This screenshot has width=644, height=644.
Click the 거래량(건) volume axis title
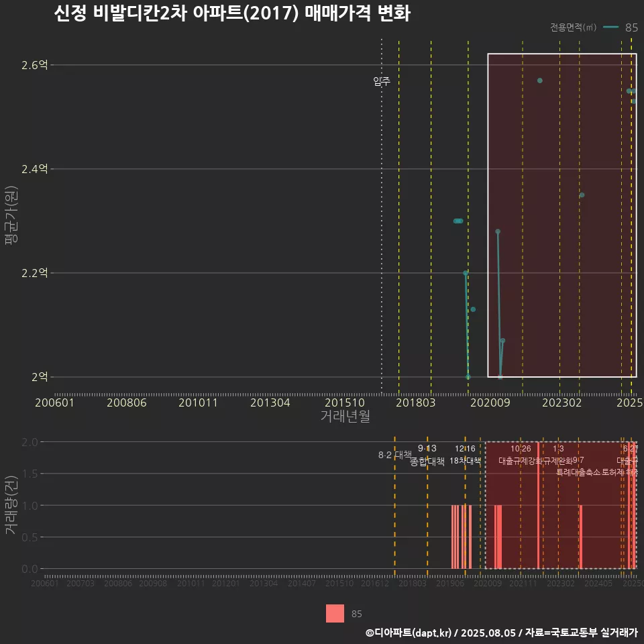pyautogui.click(x=11, y=505)
